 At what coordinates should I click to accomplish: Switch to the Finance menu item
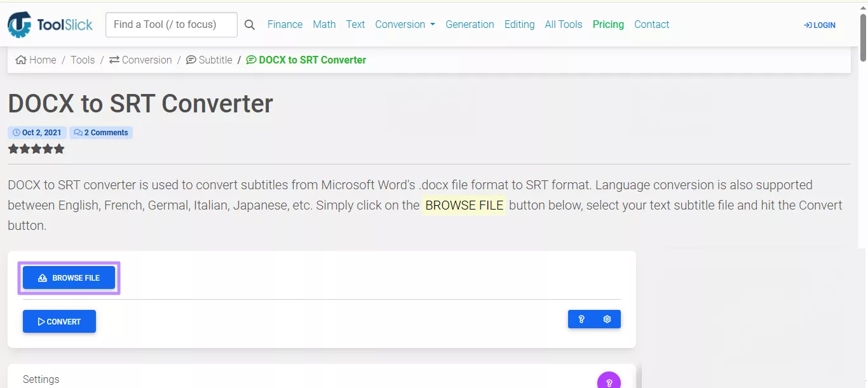pyautogui.click(x=285, y=24)
